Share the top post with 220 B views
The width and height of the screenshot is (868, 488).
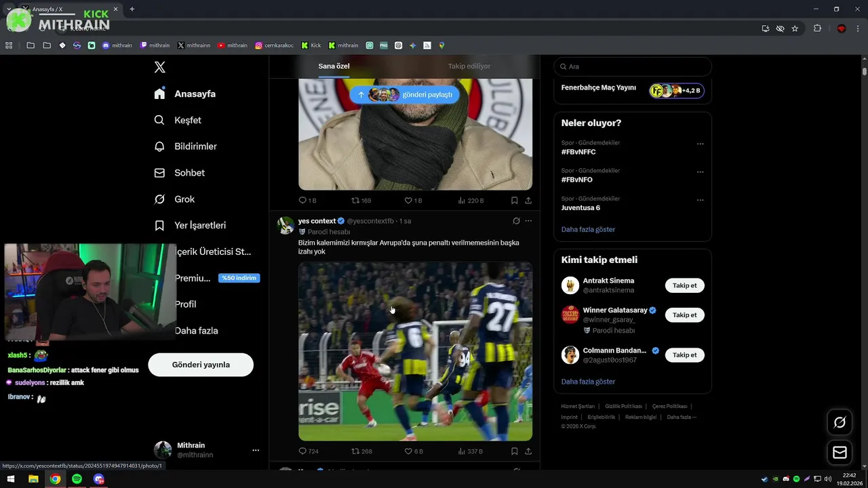(x=528, y=201)
